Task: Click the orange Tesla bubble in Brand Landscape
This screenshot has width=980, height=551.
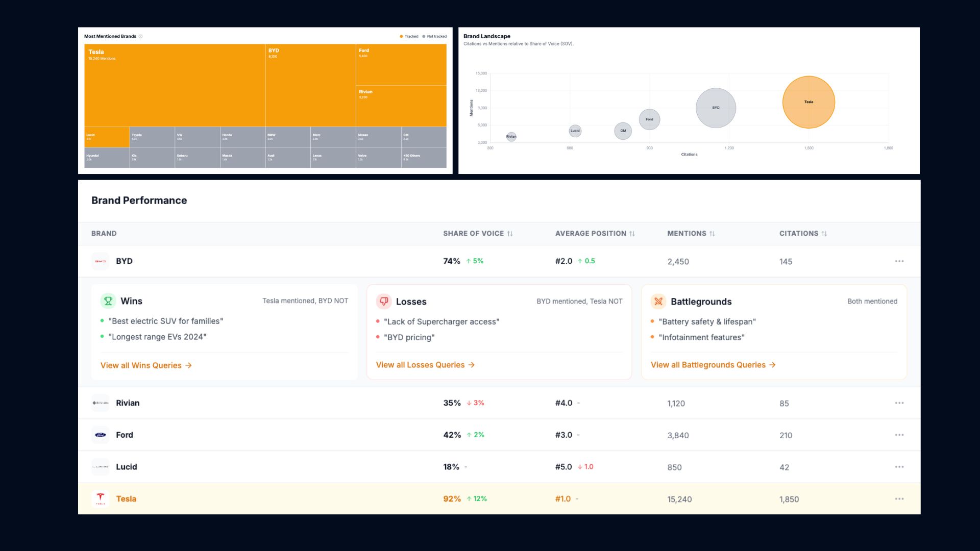Action: [x=808, y=102]
